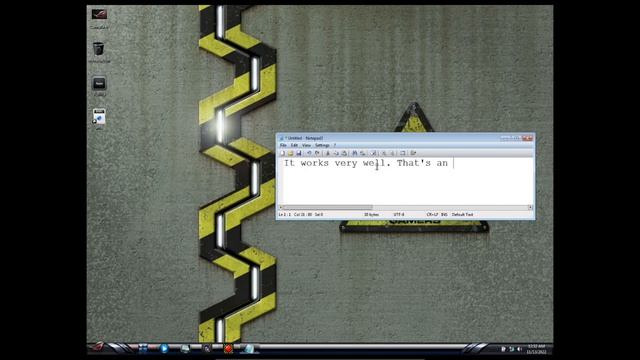Click the Find binoculars icon in Notepad2 toolbar
This screenshot has width=640, height=360.
[354, 153]
